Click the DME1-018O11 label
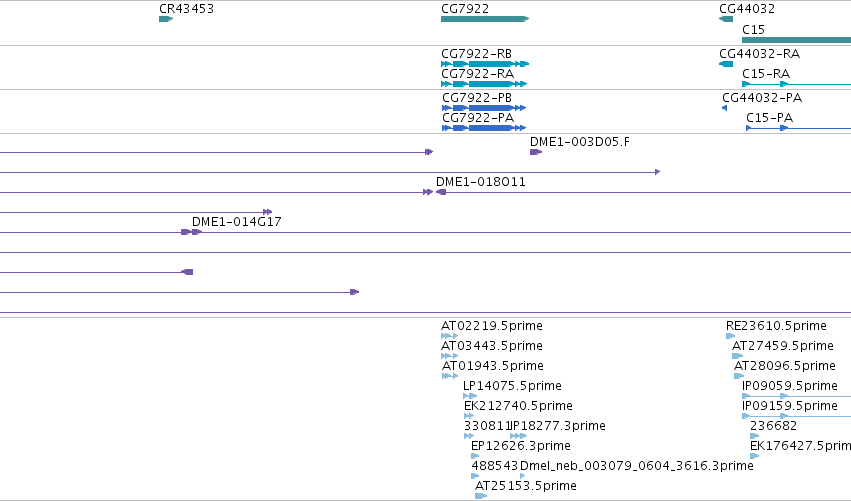The height and width of the screenshot is (501, 851). [481, 182]
